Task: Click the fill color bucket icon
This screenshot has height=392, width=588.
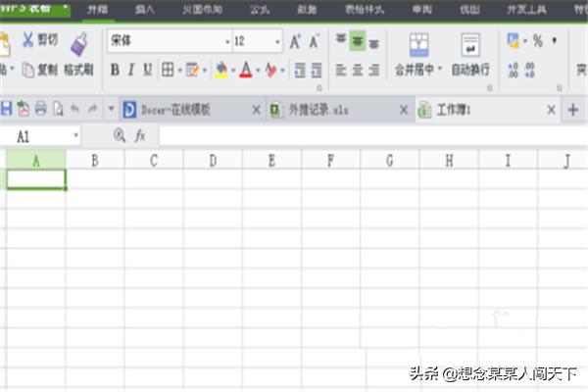Action: click(x=221, y=70)
